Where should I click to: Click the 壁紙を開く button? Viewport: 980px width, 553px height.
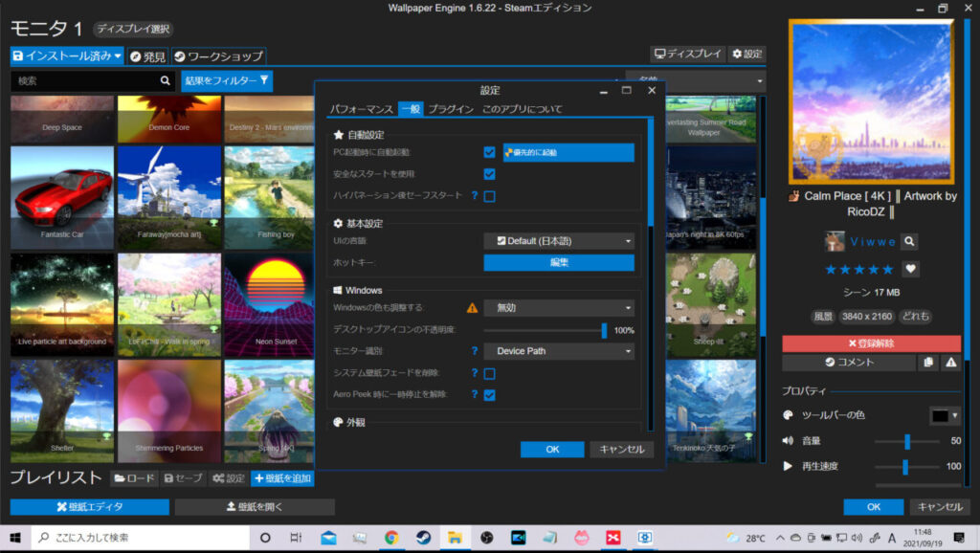click(255, 507)
